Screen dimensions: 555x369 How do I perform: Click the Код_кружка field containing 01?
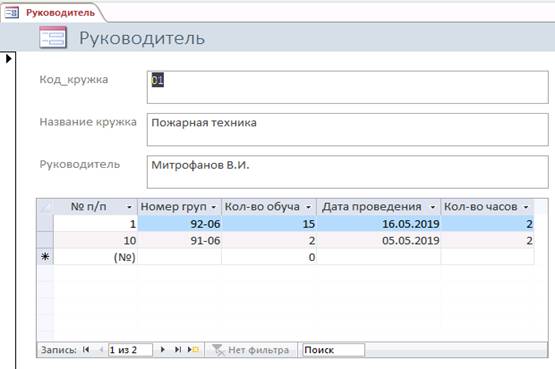point(347,87)
